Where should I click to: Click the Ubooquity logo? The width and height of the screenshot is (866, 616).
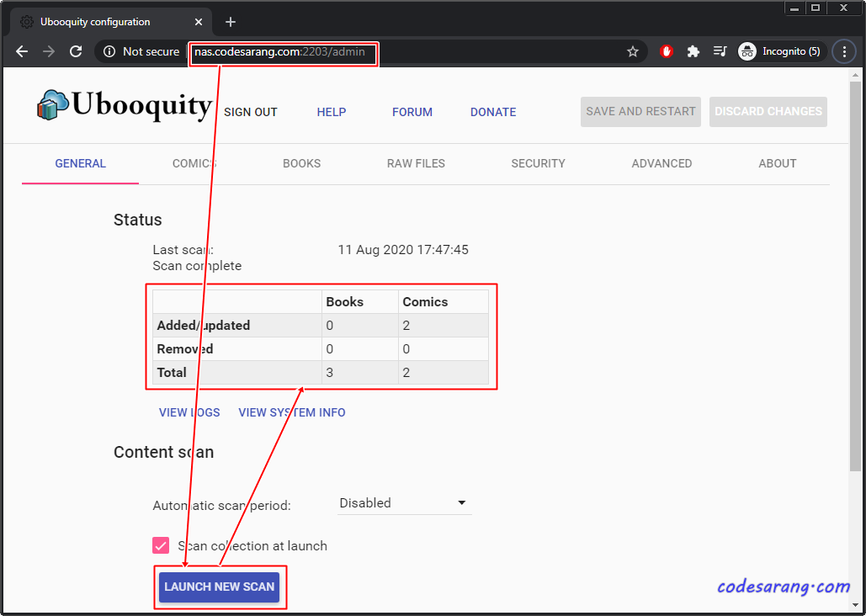tap(125, 105)
